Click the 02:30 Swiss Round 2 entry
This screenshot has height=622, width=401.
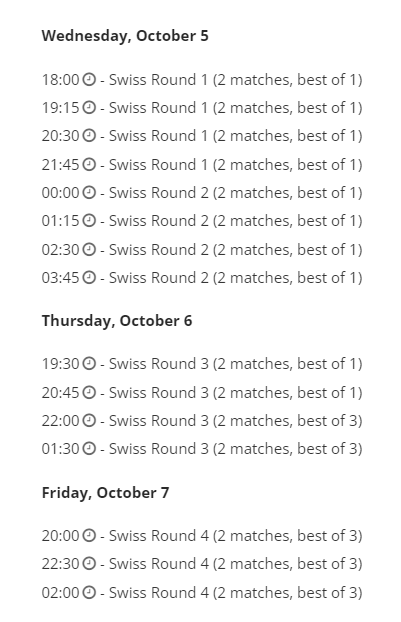[x=202, y=250]
